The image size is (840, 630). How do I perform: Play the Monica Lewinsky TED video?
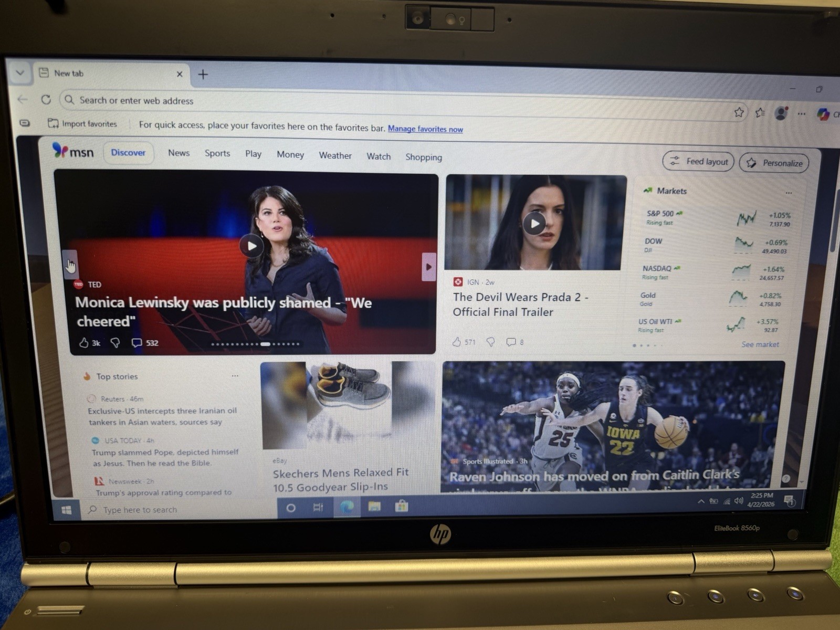(251, 246)
